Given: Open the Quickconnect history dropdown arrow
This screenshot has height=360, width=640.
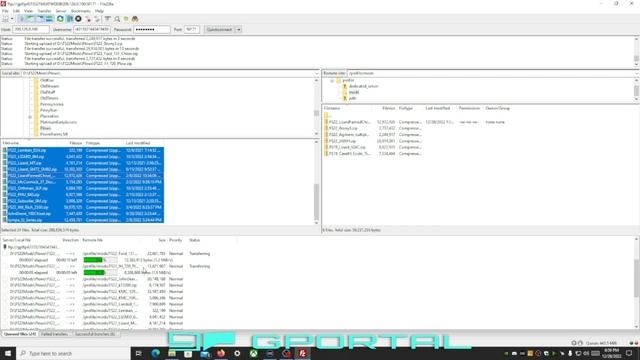Looking at the screenshot, I should (x=238, y=29).
